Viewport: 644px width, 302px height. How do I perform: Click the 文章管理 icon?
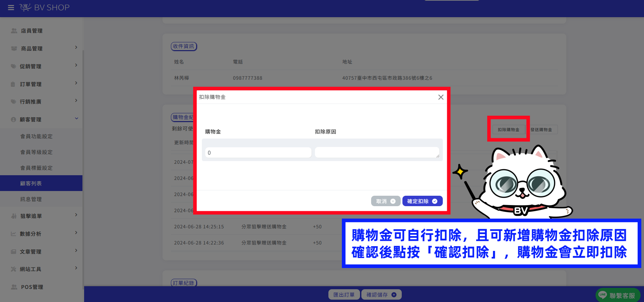pyautogui.click(x=13, y=252)
